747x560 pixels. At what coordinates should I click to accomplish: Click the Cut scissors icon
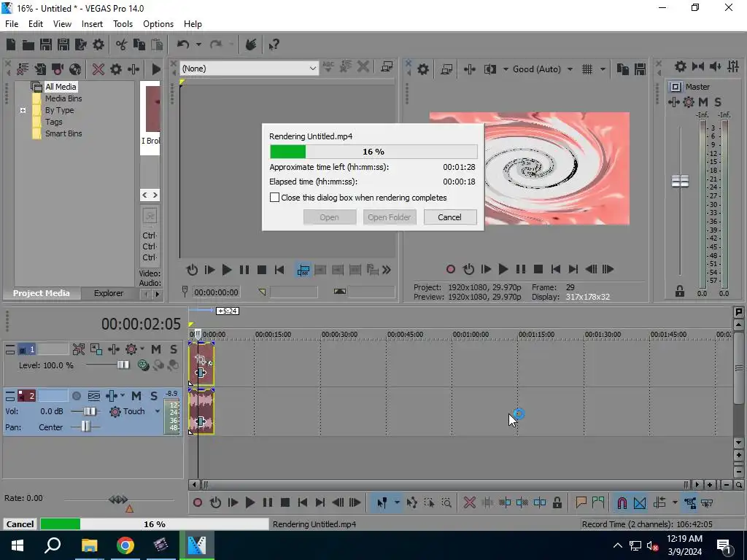(x=121, y=44)
